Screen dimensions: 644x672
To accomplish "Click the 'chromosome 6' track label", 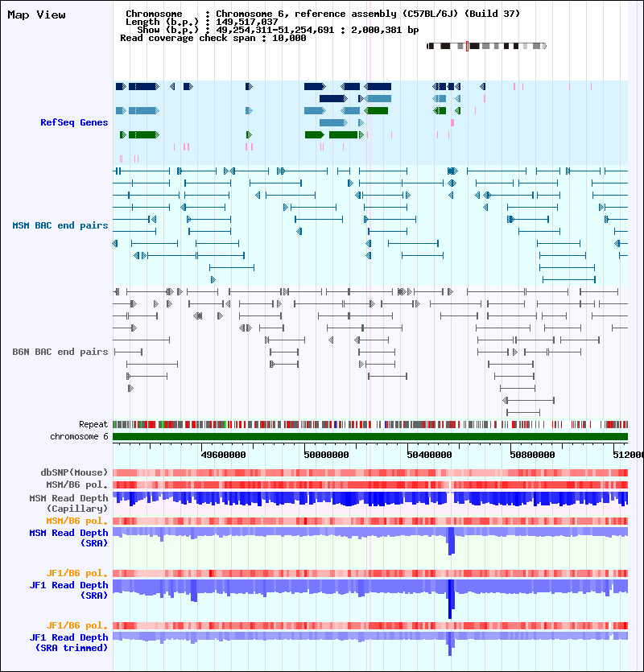I will 79,436.
